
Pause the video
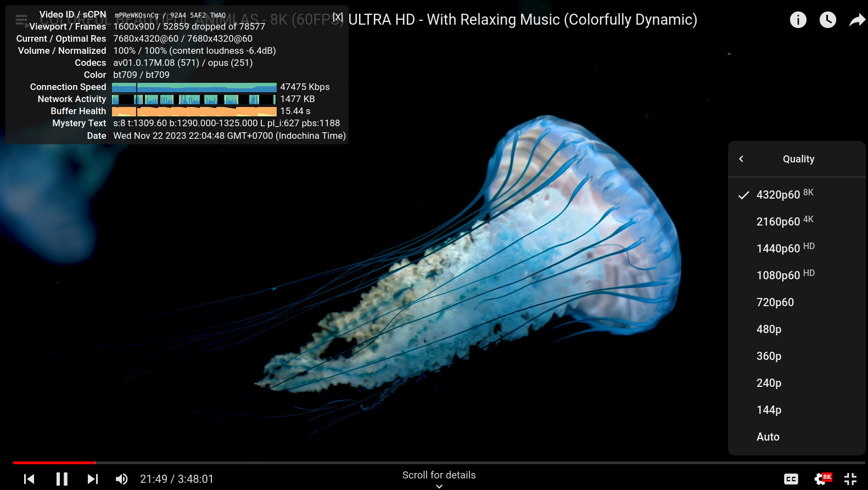62,479
